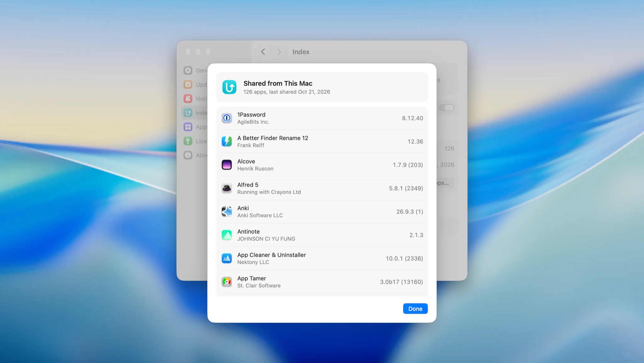The width and height of the screenshot is (644, 363).
Task: Click the App Cleaner & Uninstaller icon
Action: pos(226,258)
